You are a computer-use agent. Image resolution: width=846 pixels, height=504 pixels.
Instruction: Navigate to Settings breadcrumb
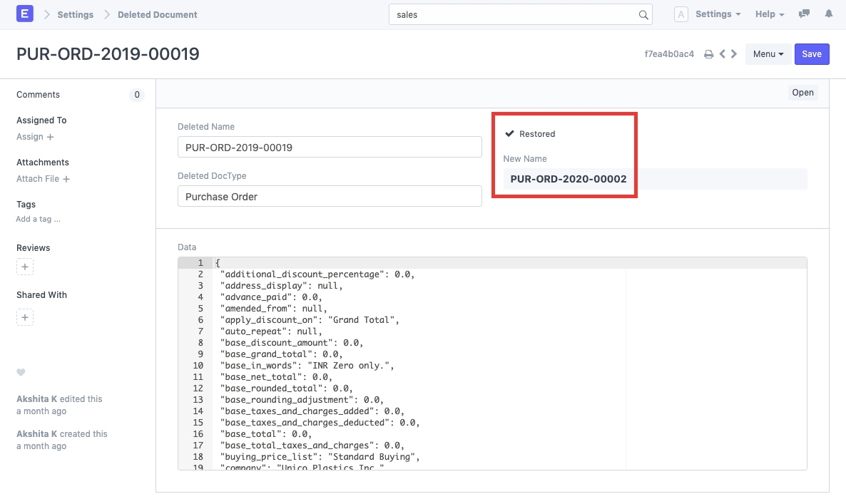coord(76,14)
